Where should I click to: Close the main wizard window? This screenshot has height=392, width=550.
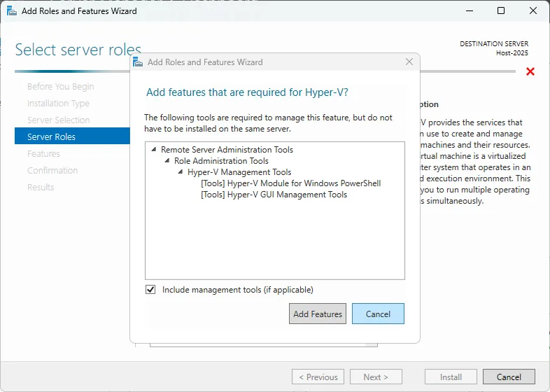point(533,11)
